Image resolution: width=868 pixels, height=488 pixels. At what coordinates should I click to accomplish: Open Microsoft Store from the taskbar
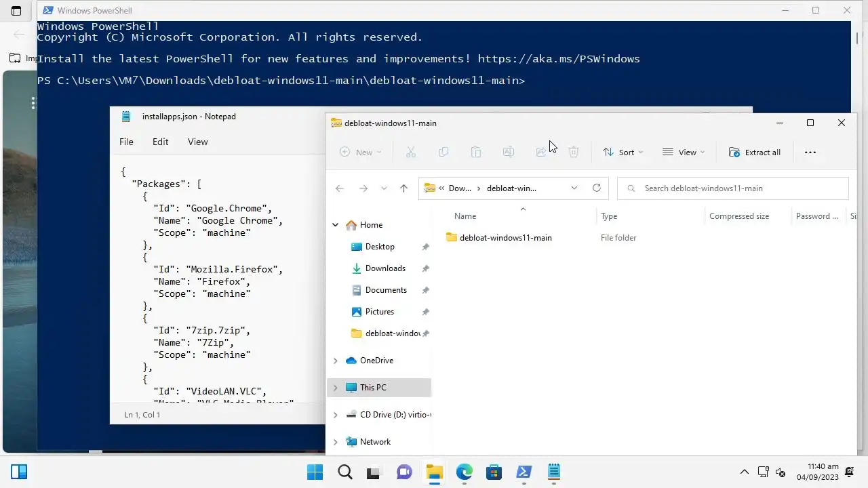(494, 472)
